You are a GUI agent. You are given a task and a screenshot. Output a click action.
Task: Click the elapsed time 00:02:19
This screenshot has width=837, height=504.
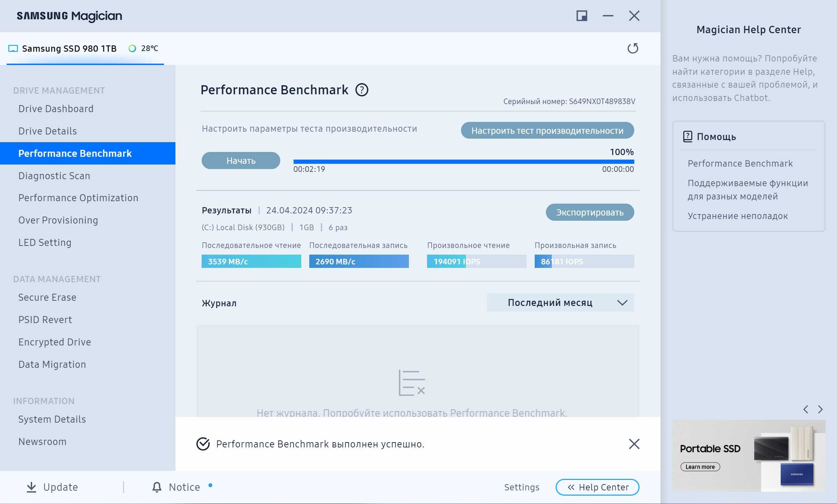[309, 169]
